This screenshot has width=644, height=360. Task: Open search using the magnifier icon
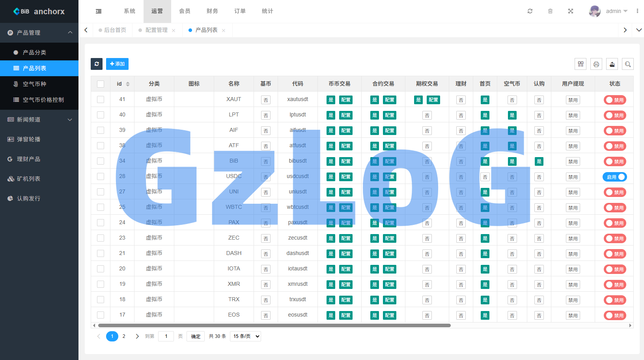(628, 64)
